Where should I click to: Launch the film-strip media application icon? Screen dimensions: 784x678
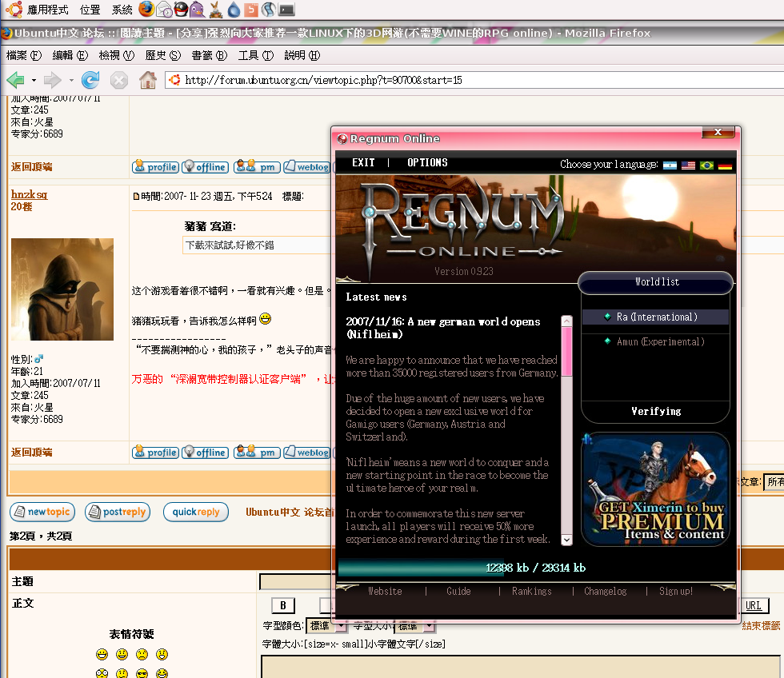269,9
